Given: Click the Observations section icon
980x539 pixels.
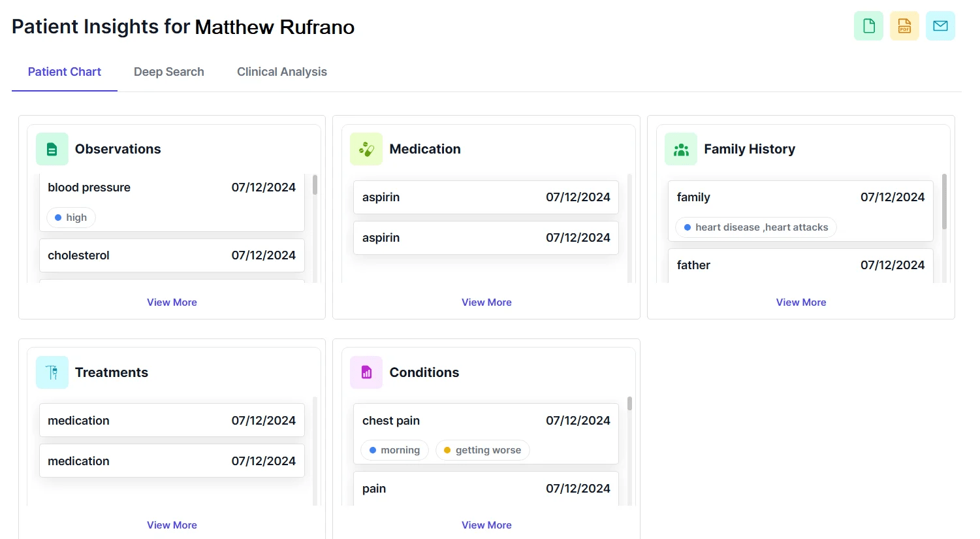Looking at the screenshot, I should (52, 150).
